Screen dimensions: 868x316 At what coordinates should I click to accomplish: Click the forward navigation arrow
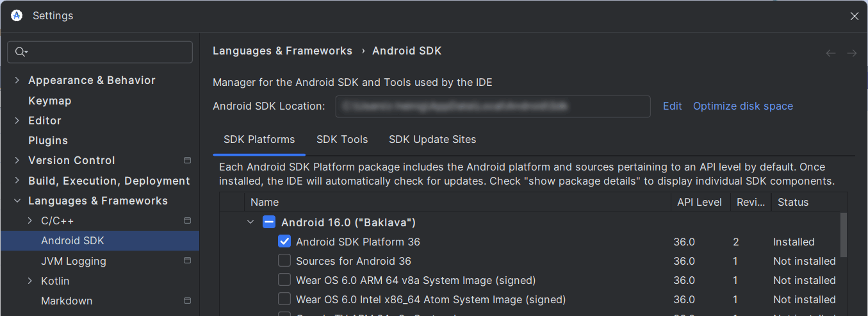coord(852,53)
